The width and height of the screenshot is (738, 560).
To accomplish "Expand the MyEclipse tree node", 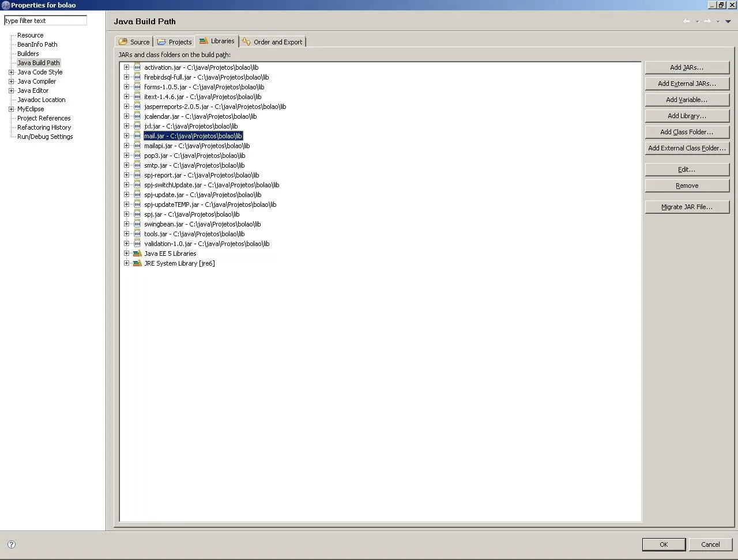I will click(x=11, y=109).
